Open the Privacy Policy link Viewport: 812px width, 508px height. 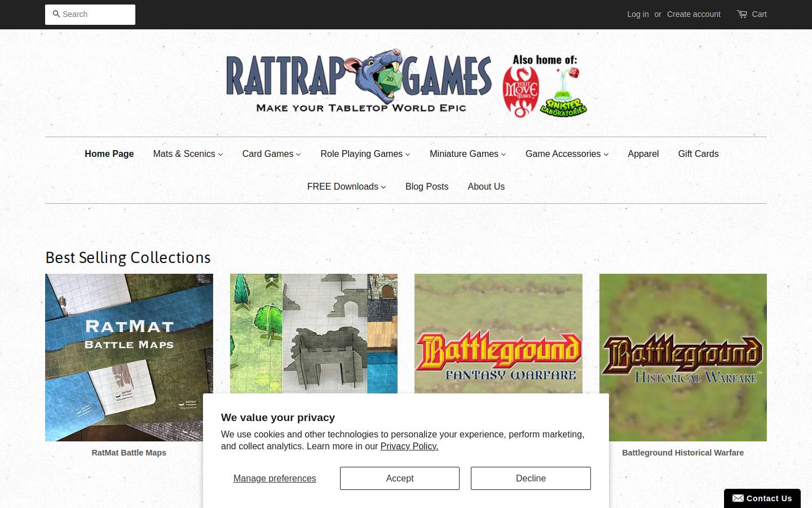tap(409, 446)
